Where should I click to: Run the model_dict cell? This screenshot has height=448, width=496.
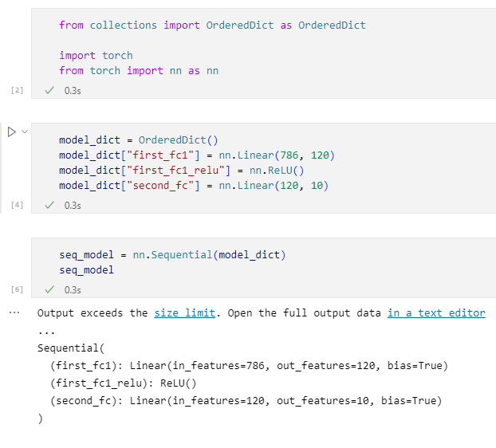click(x=12, y=132)
